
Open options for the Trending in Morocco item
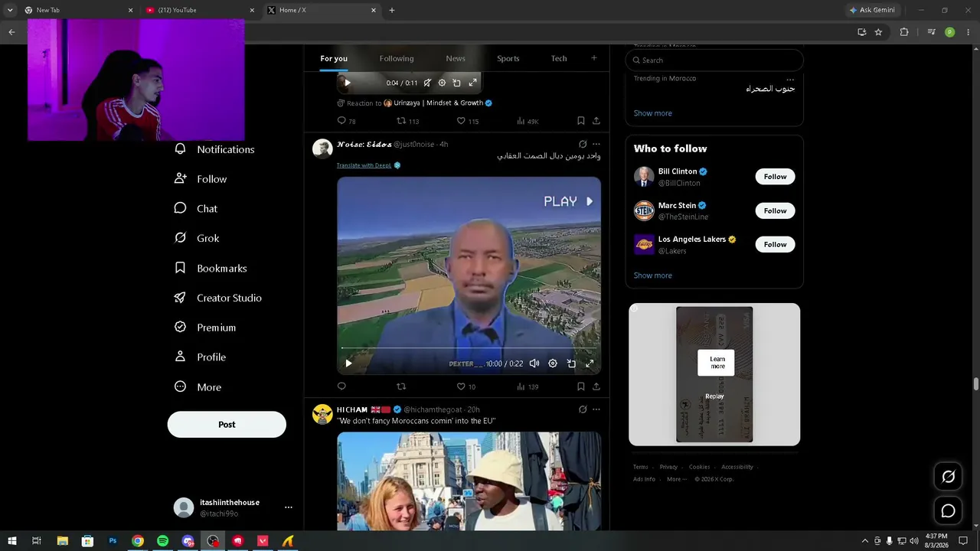point(790,80)
